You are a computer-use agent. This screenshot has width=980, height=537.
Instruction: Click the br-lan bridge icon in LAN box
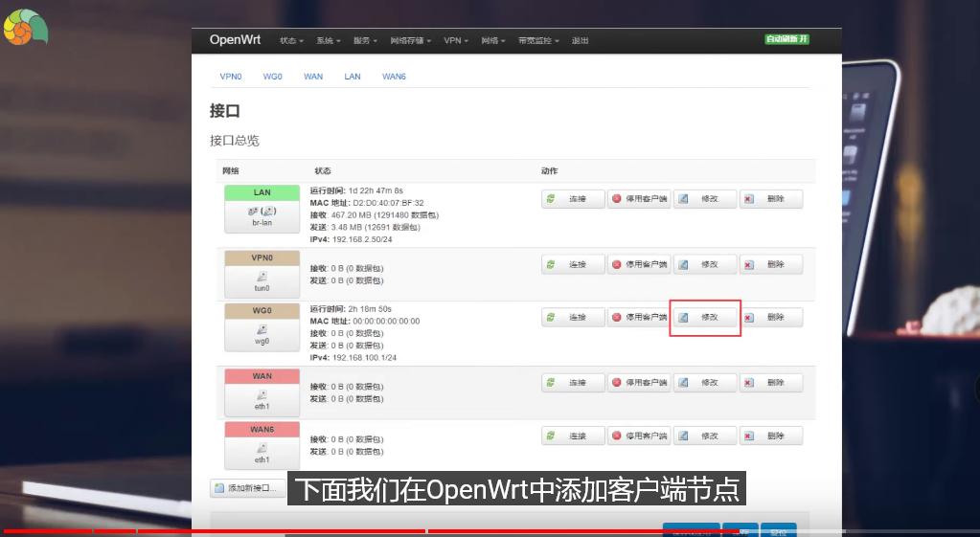click(x=262, y=211)
